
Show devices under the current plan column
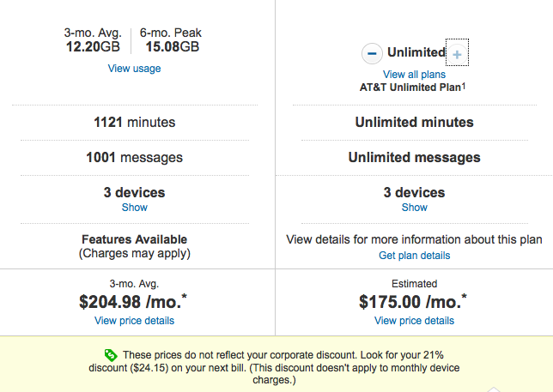point(134,208)
